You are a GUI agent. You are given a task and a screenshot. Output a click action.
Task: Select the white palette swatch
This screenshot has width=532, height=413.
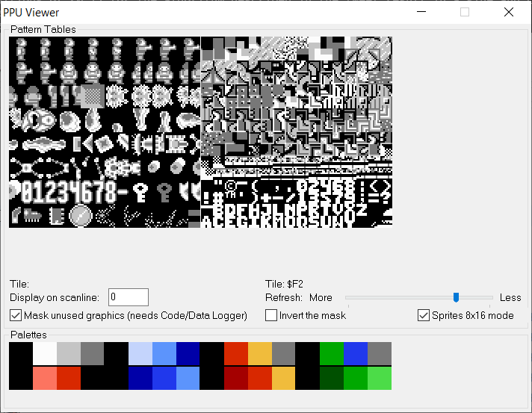click(45, 354)
